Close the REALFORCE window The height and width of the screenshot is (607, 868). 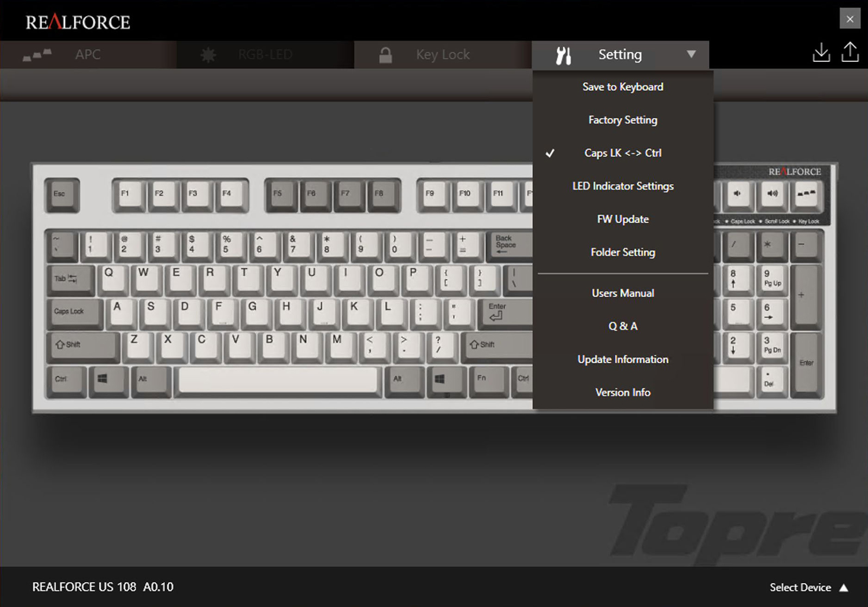(x=850, y=19)
